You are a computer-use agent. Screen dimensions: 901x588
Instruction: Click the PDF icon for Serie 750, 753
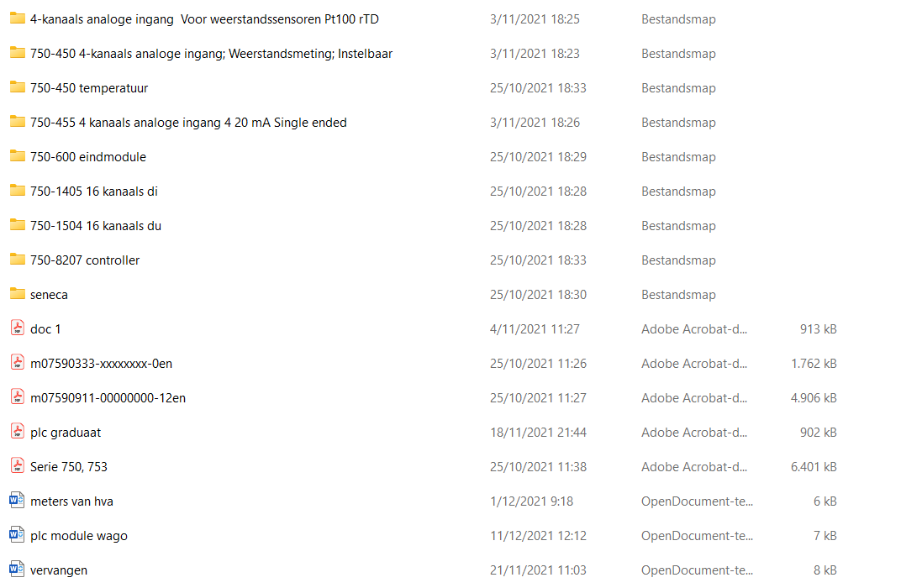coord(18,465)
